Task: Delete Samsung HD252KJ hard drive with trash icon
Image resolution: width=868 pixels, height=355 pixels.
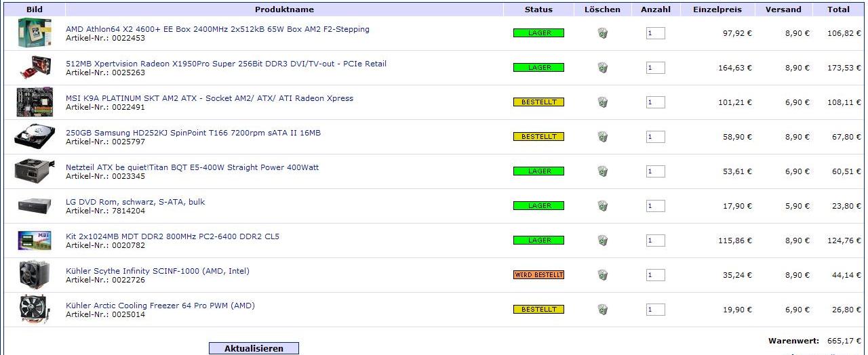Action: click(602, 137)
